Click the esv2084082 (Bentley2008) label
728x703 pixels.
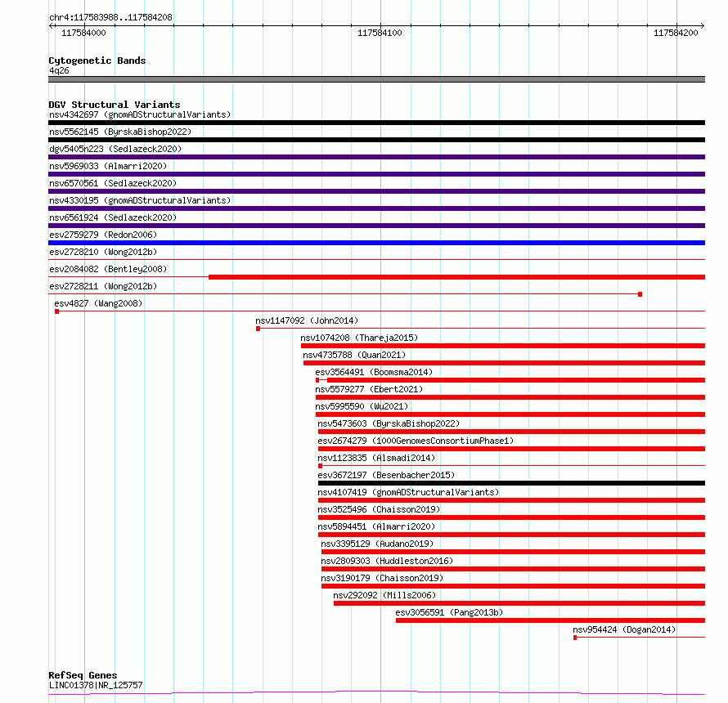click(108, 269)
